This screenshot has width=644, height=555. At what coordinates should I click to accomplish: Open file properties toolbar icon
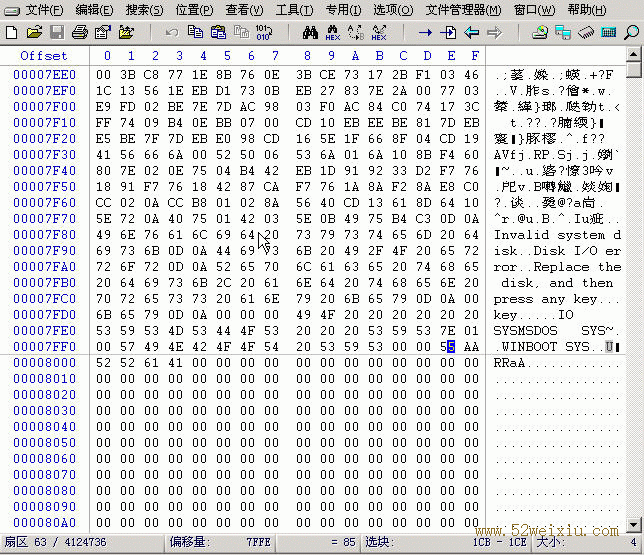pos(103,32)
